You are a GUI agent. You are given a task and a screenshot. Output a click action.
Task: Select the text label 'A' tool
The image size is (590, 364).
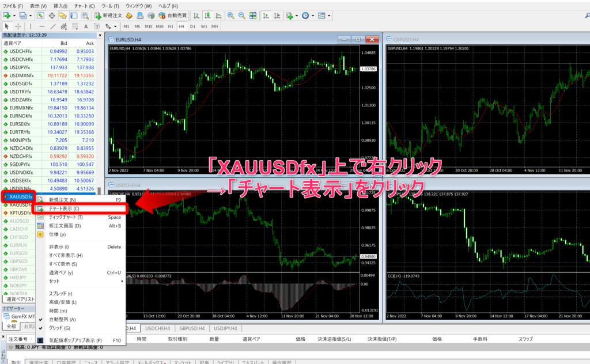click(x=86, y=26)
